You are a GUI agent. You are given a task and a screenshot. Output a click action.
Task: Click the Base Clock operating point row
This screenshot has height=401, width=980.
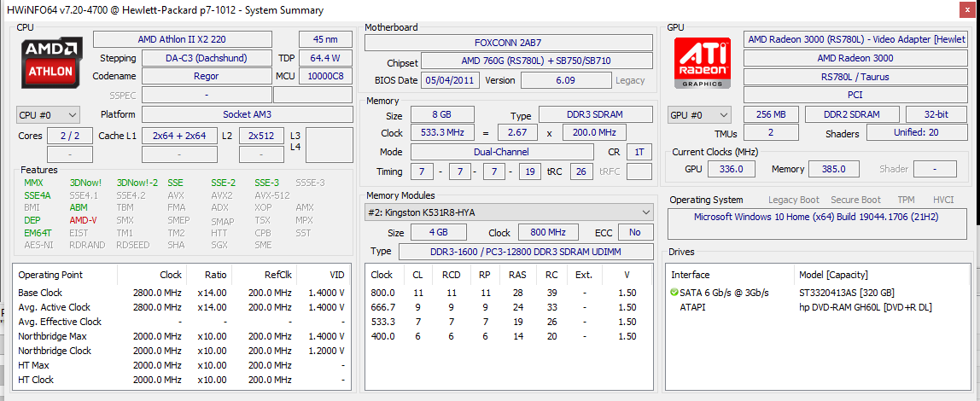tap(181, 293)
